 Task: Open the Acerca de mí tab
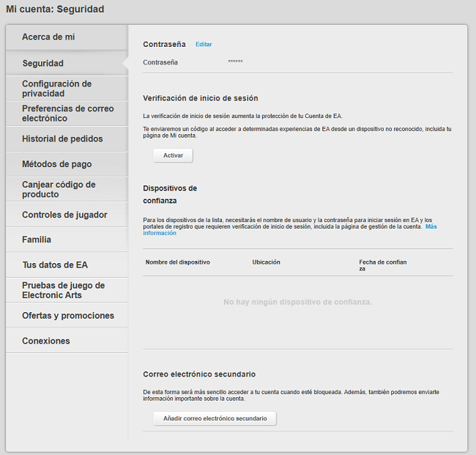coord(49,37)
